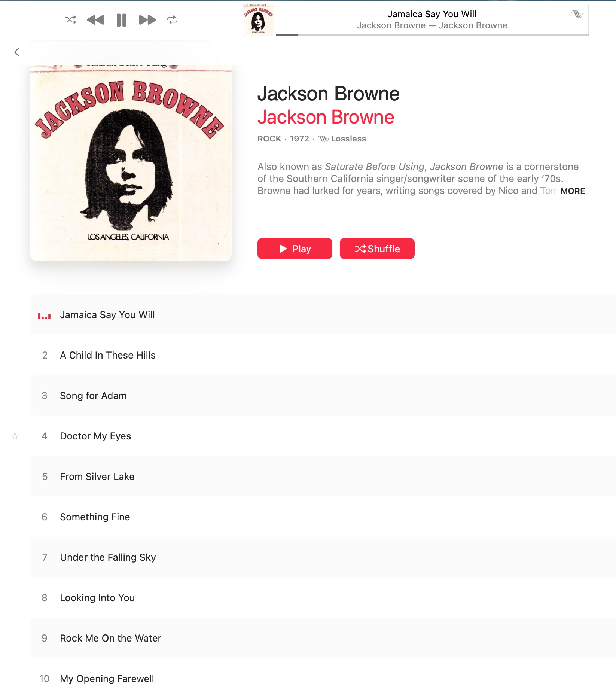Select track My Opening Farewell

pos(323,679)
